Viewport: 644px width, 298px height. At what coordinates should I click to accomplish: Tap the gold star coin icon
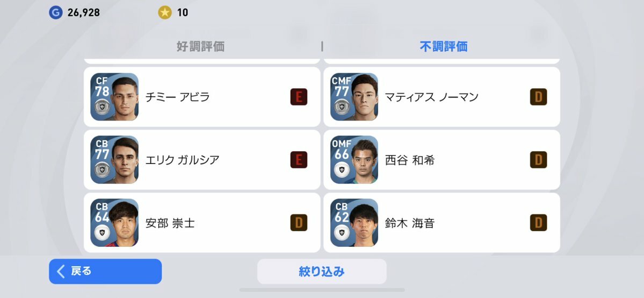coord(165,13)
